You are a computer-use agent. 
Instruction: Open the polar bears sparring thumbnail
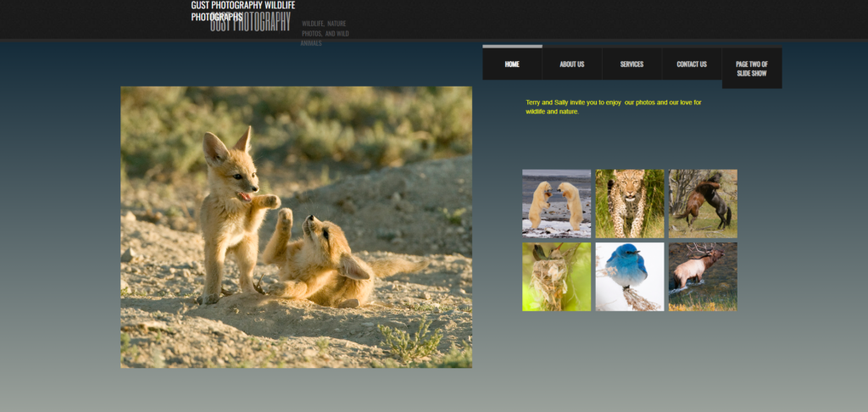(556, 203)
